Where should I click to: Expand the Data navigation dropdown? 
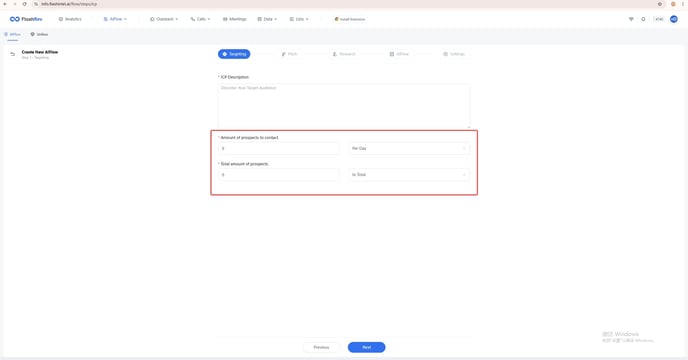[x=267, y=19]
